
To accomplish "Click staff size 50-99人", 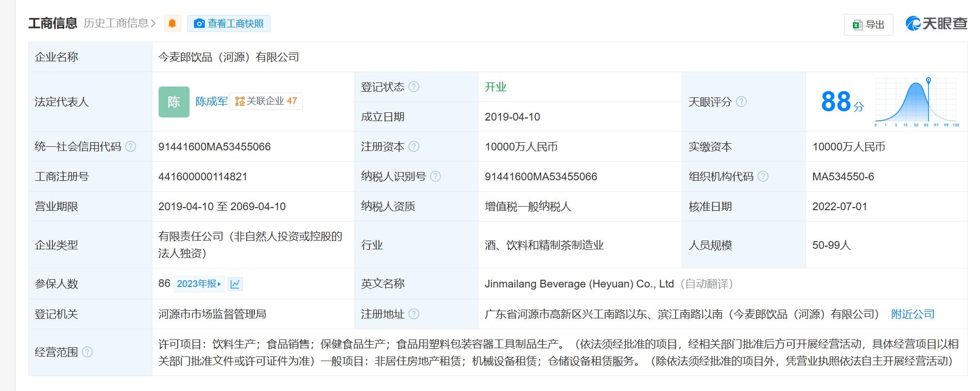I will coord(832,245).
